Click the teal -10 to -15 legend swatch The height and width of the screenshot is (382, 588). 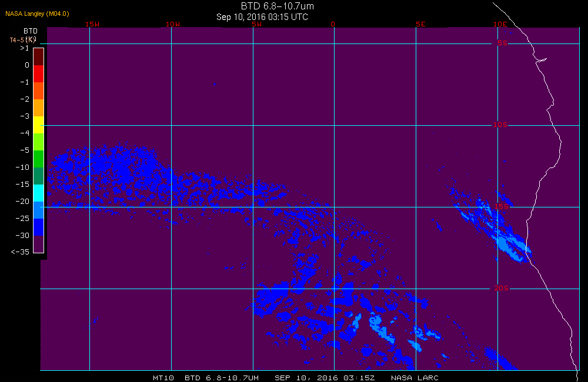[x=39, y=176]
